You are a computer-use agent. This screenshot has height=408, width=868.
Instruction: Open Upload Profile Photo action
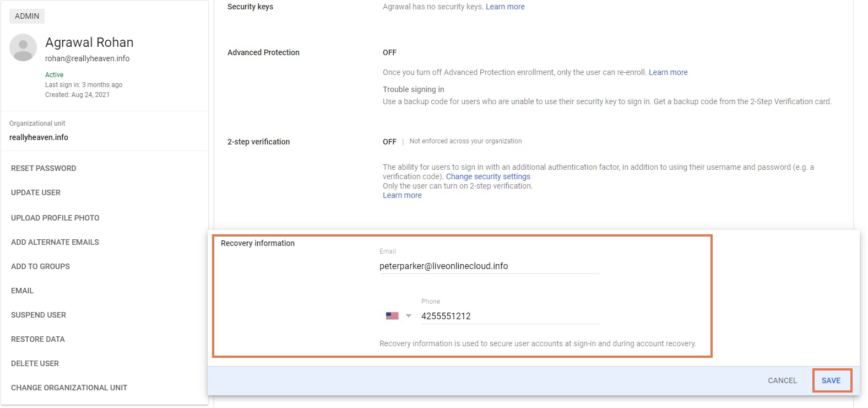pos(55,218)
